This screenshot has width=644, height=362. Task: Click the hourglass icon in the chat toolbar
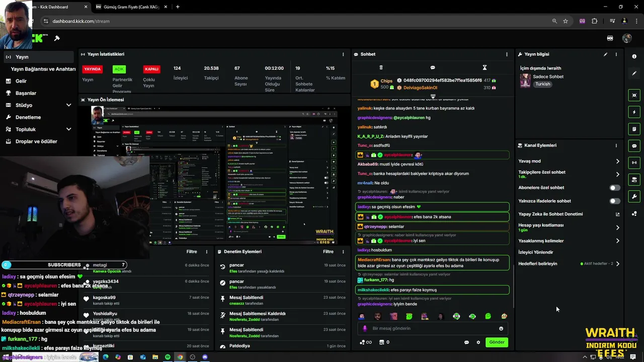pos(485,67)
